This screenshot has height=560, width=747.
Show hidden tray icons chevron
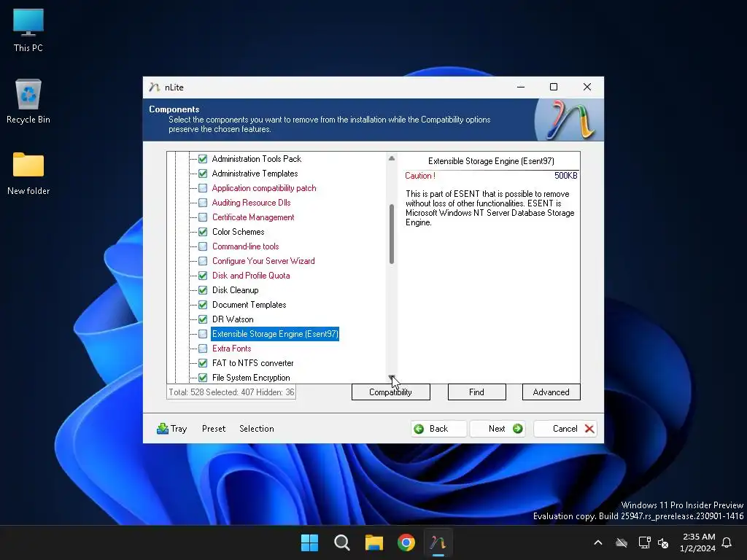point(598,542)
